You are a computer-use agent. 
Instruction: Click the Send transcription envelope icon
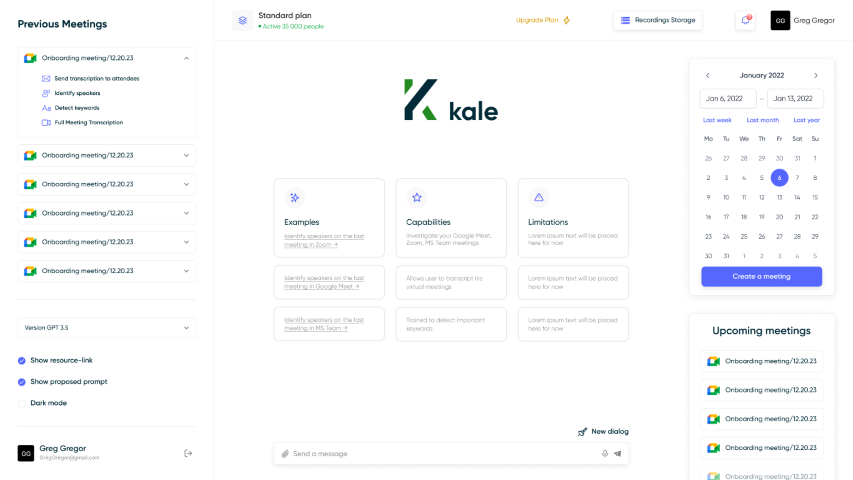(x=46, y=78)
